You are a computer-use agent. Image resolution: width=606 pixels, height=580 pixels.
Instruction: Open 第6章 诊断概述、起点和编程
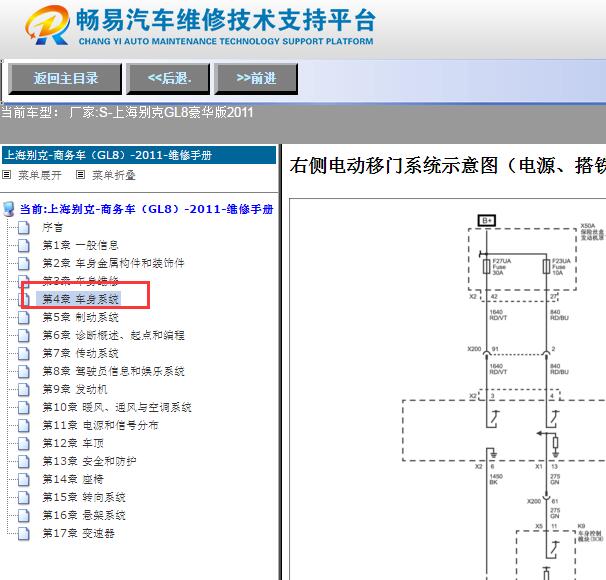click(x=113, y=335)
